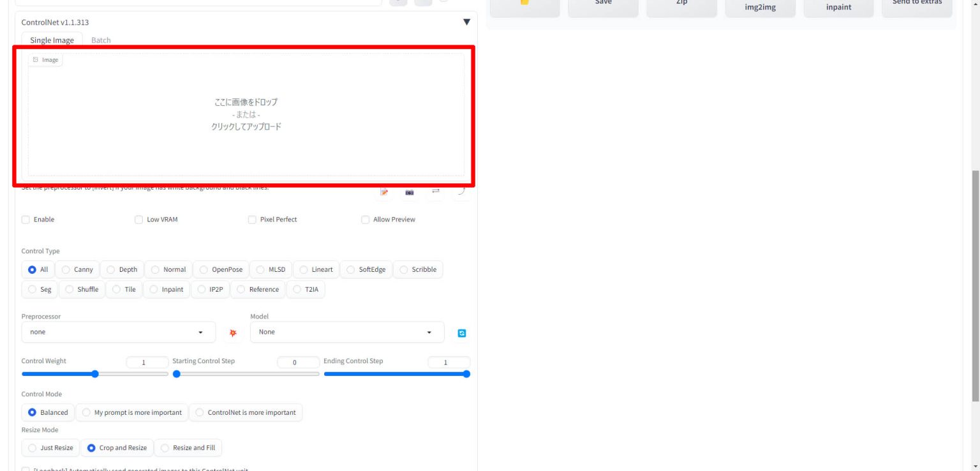This screenshot has width=980, height=471.
Task: Refresh the model list with blue icon
Action: pos(462,333)
